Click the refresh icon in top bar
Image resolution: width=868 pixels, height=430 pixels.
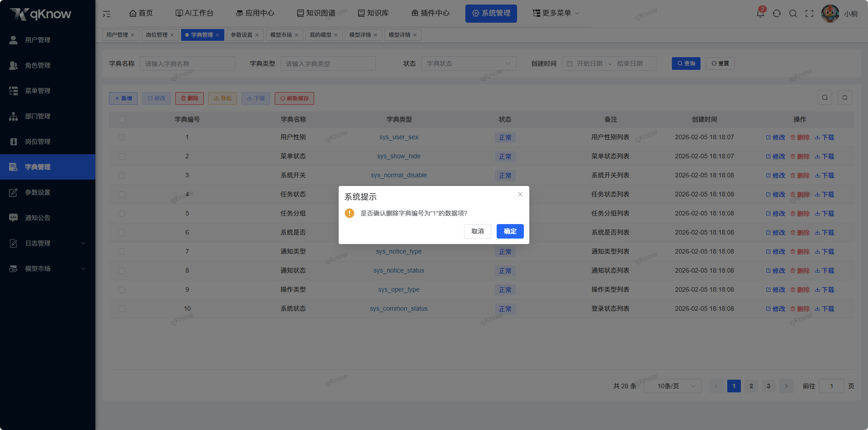(777, 14)
